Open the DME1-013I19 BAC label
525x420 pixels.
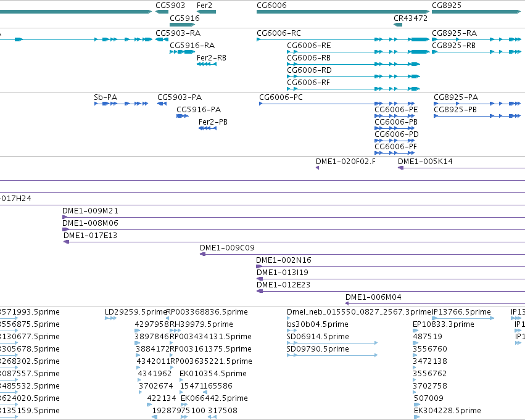coord(283,273)
